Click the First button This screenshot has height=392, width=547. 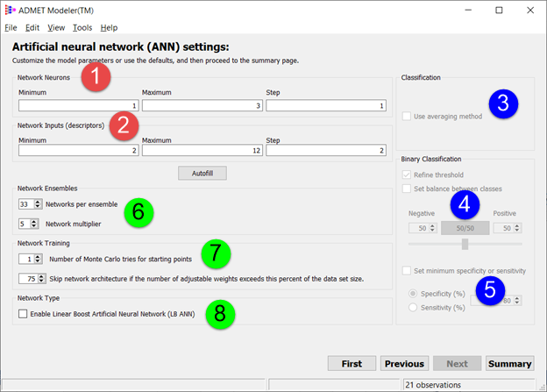point(352,363)
